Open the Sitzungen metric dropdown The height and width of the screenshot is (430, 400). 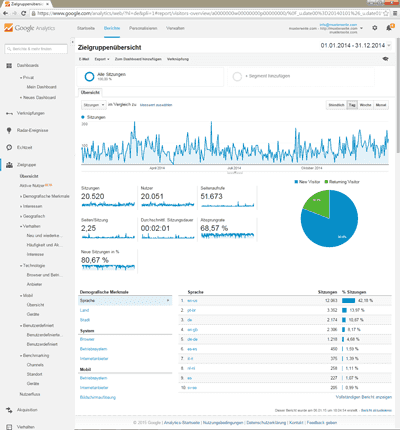(x=94, y=105)
